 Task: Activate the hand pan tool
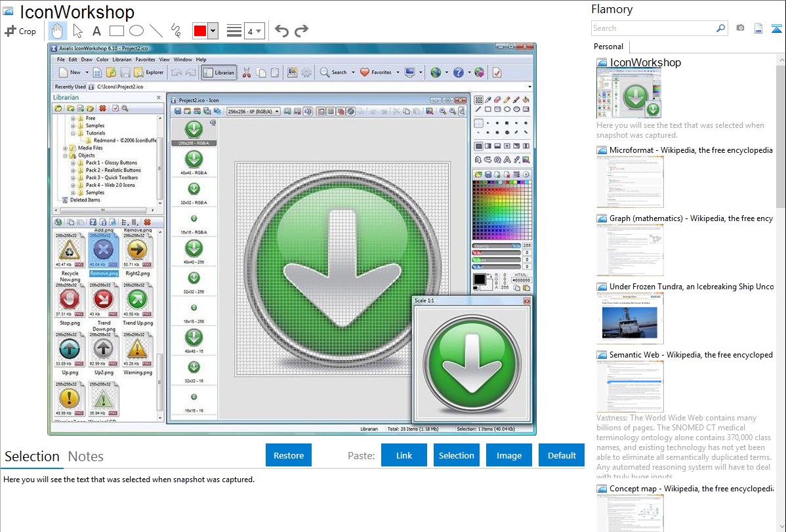(57, 31)
